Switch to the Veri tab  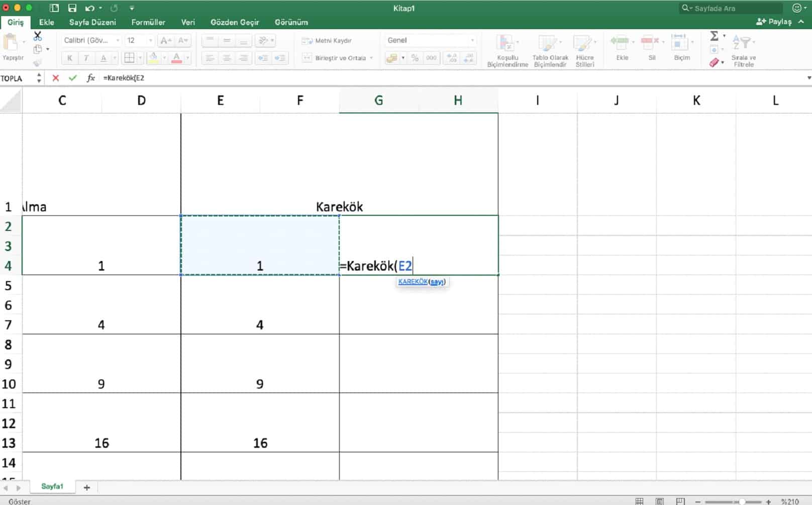pos(188,22)
